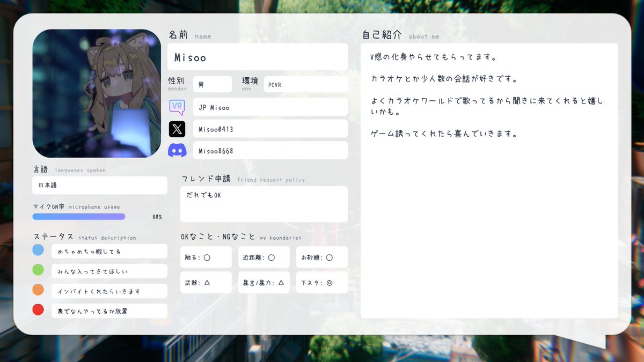Click the status text 裏でなんやってるか放置
Image resolution: width=644 pixels, height=362 pixels.
click(x=109, y=311)
